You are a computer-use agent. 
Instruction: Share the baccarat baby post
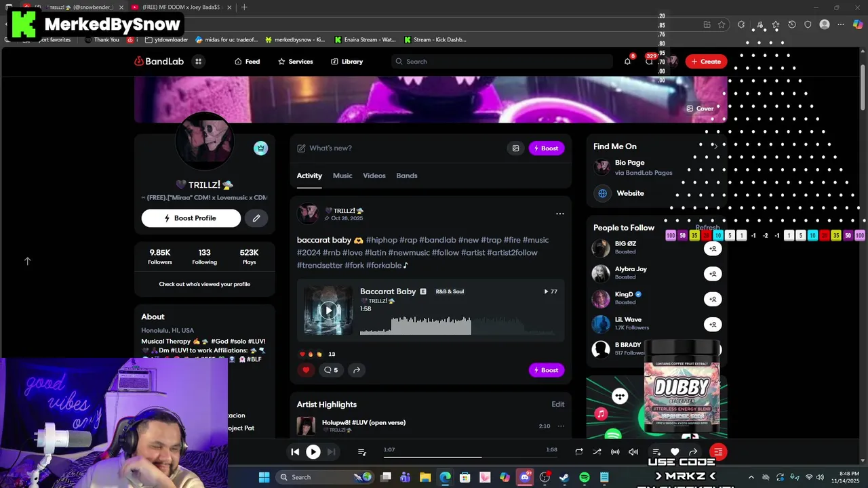tap(357, 370)
